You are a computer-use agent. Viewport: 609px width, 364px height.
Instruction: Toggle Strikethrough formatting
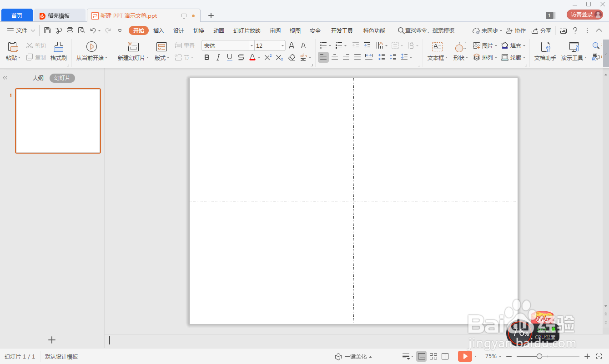click(x=241, y=57)
